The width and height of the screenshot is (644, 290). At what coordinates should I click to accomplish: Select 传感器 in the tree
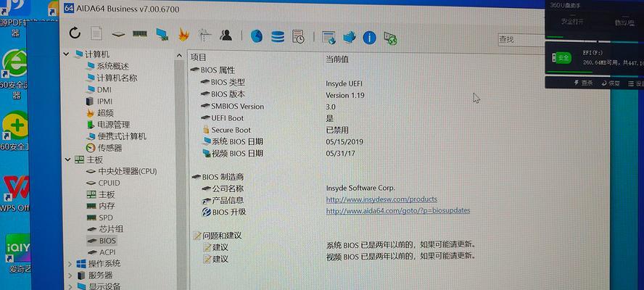point(104,148)
